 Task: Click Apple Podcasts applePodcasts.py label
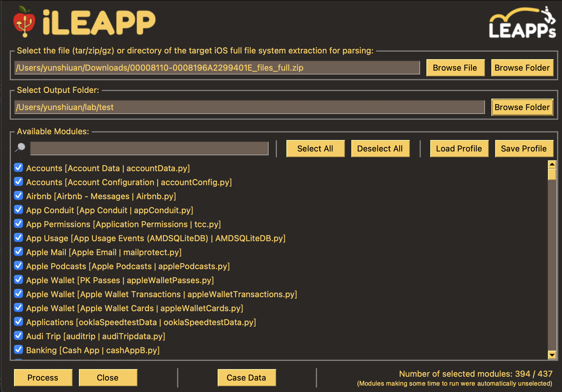coord(128,266)
